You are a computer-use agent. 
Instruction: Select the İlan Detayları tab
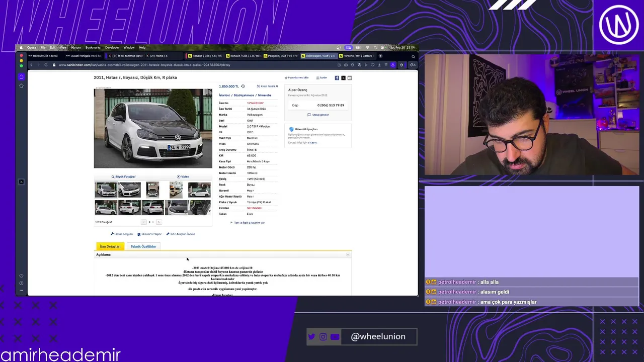tap(110, 246)
